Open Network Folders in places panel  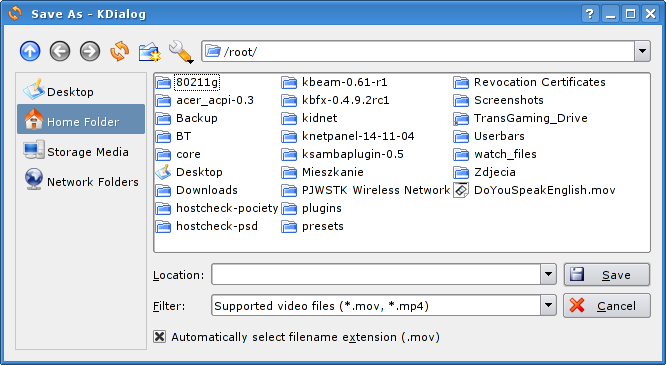(81, 181)
